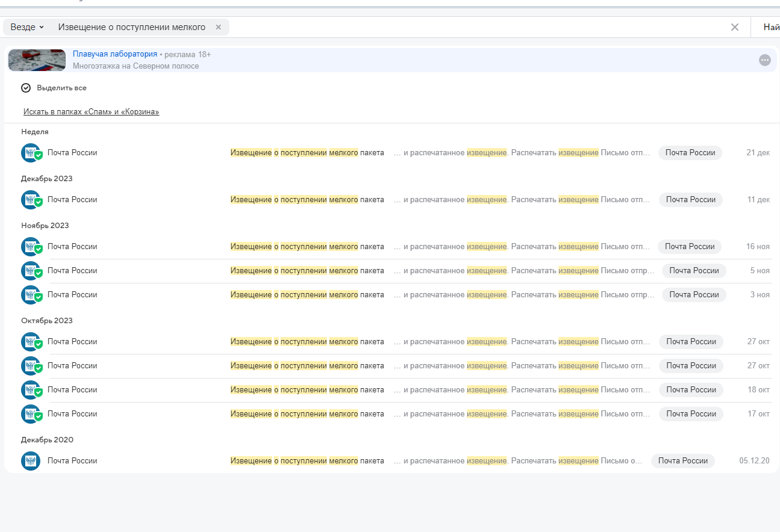Click inside the search input field
This screenshot has width=780, height=532.
coord(475,27)
